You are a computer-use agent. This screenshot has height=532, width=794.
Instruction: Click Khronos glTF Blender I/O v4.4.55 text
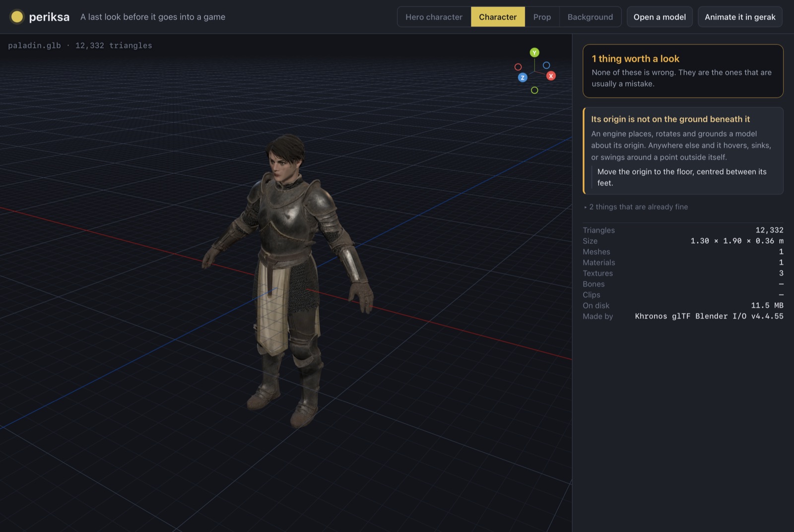pos(709,316)
